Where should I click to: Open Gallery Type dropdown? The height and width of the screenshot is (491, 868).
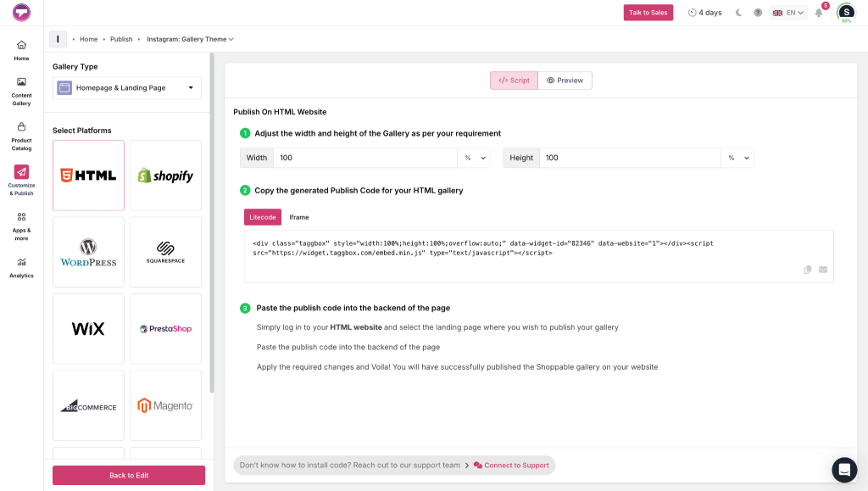click(127, 87)
